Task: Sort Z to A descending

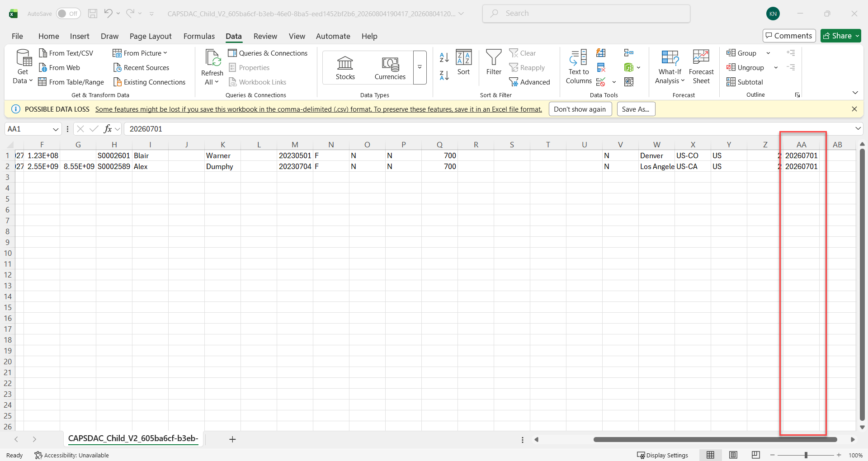Action: pos(444,75)
